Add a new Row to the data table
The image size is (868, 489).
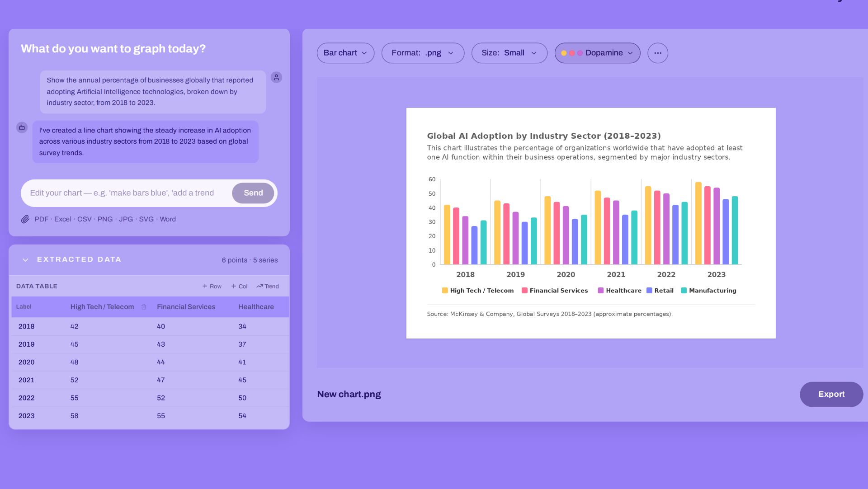click(212, 287)
